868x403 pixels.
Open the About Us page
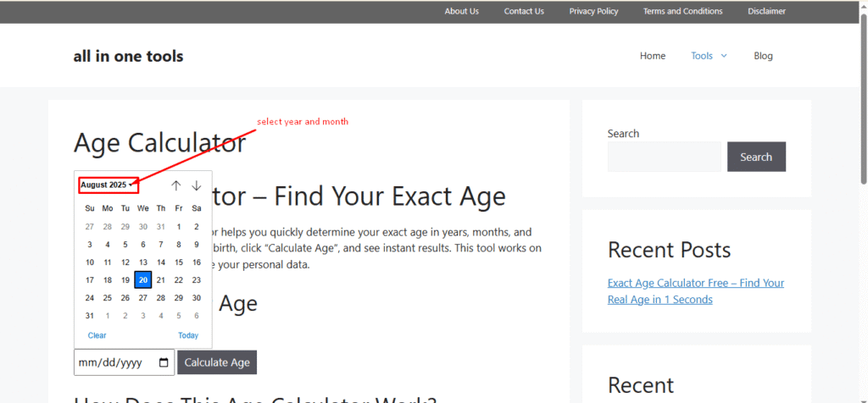pos(462,11)
